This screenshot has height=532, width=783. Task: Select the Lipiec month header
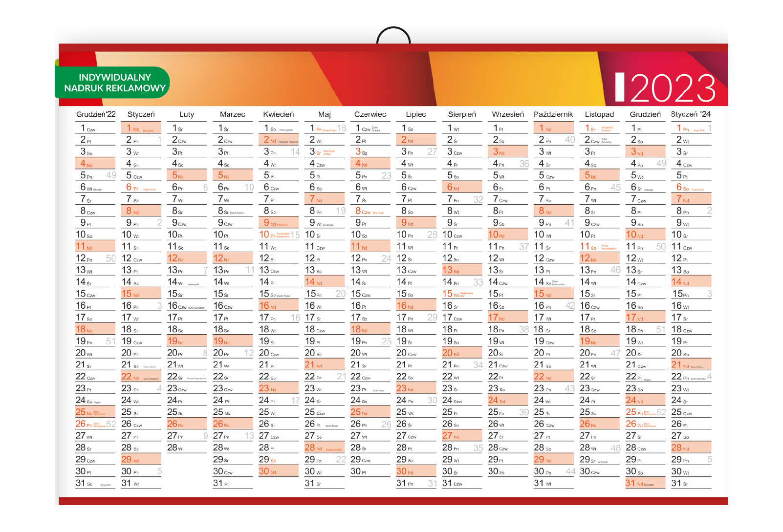pos(416,114)
